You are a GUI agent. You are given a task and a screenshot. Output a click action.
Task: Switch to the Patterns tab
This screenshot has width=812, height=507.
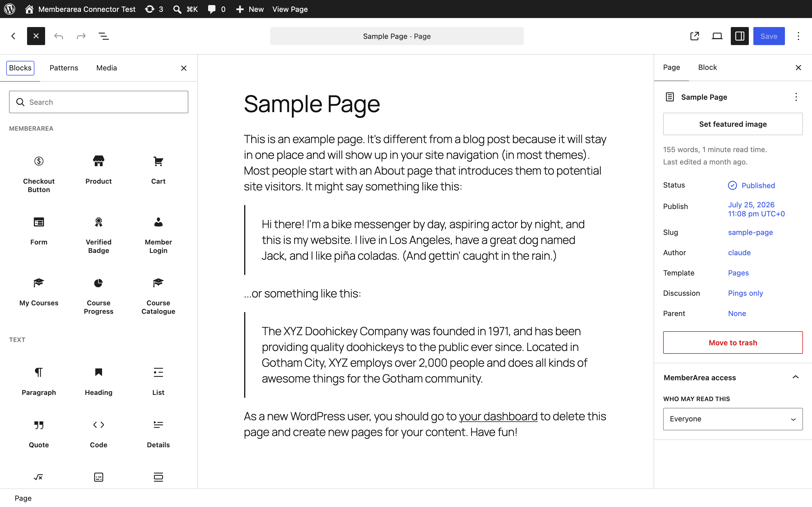[64, 68]
